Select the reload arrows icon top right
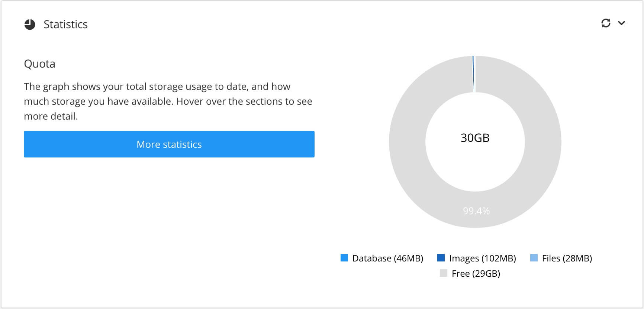The width and height of the screenshot is (644, 309). (606, 23)
